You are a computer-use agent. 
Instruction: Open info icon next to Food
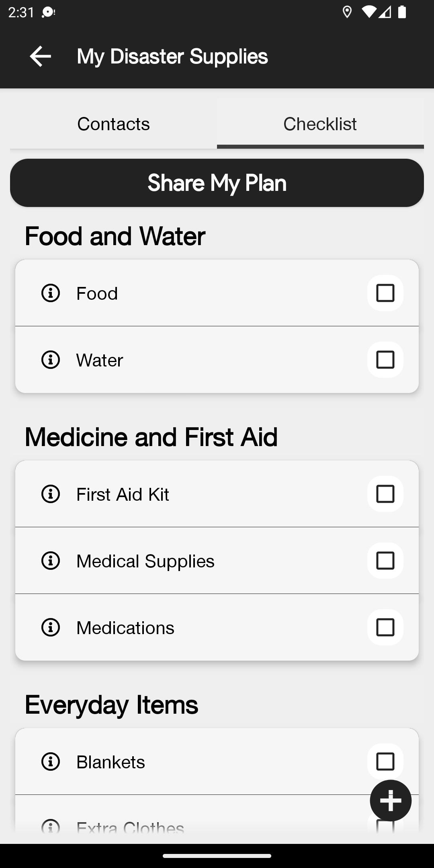51,293
